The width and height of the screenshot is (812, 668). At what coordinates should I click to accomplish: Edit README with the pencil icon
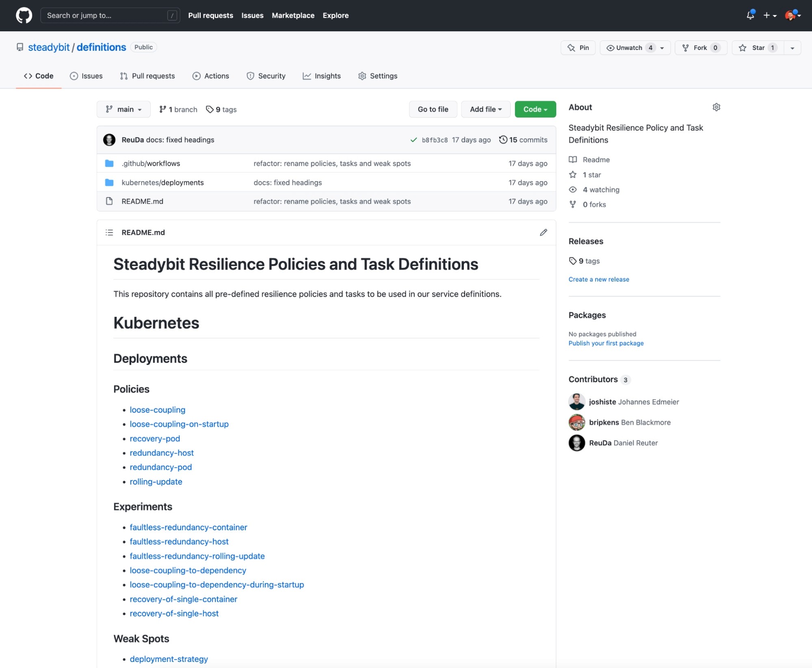point(543,232)
